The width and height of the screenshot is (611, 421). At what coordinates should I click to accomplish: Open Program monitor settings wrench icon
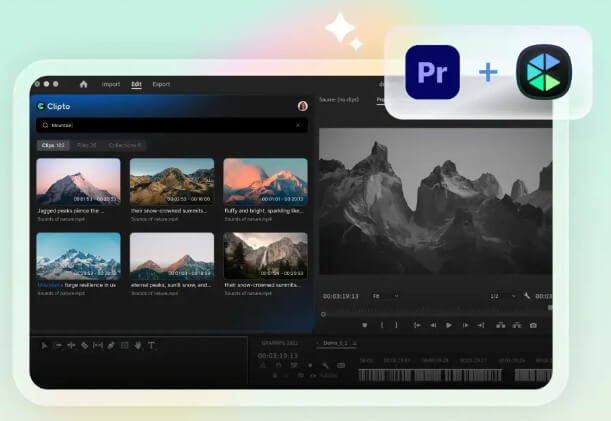pyautogui.click(x=527, y=296)
